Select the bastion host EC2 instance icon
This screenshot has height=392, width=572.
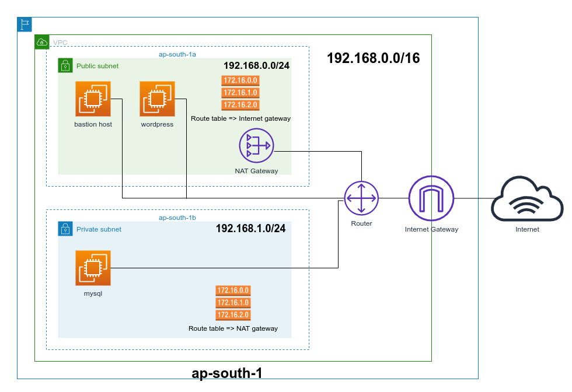point(93,98)
